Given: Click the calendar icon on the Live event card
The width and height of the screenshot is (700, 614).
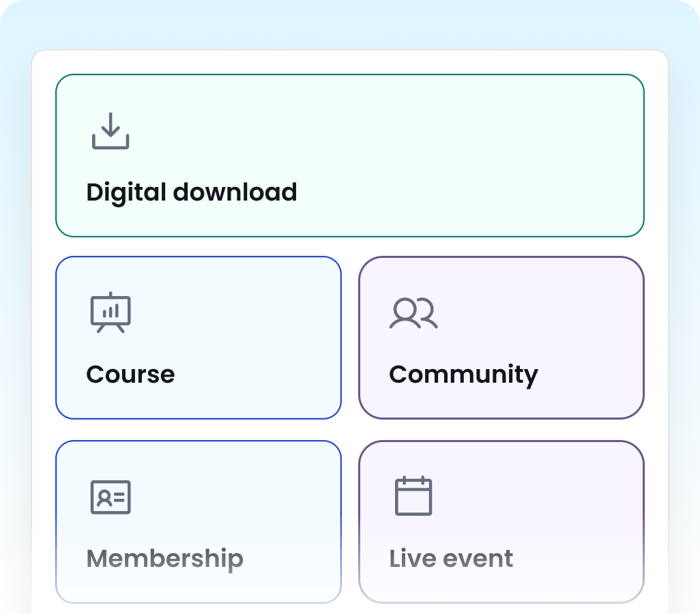Looking at the screenshot, I should (413, 496).
